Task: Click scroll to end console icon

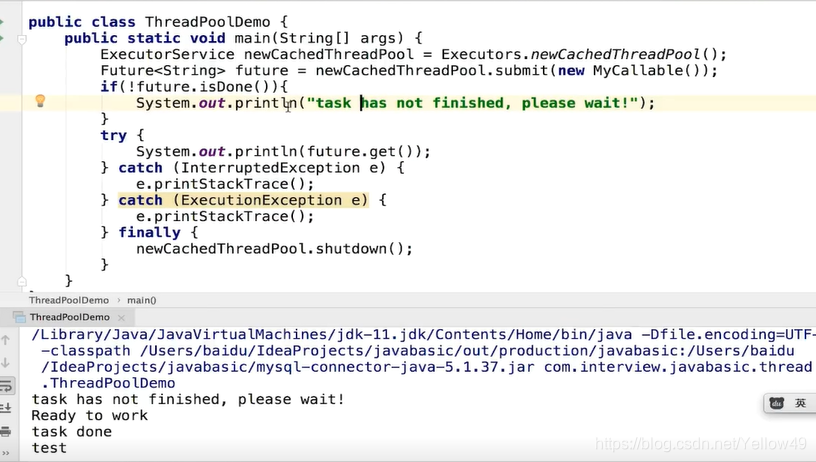Action: (6, 408)
